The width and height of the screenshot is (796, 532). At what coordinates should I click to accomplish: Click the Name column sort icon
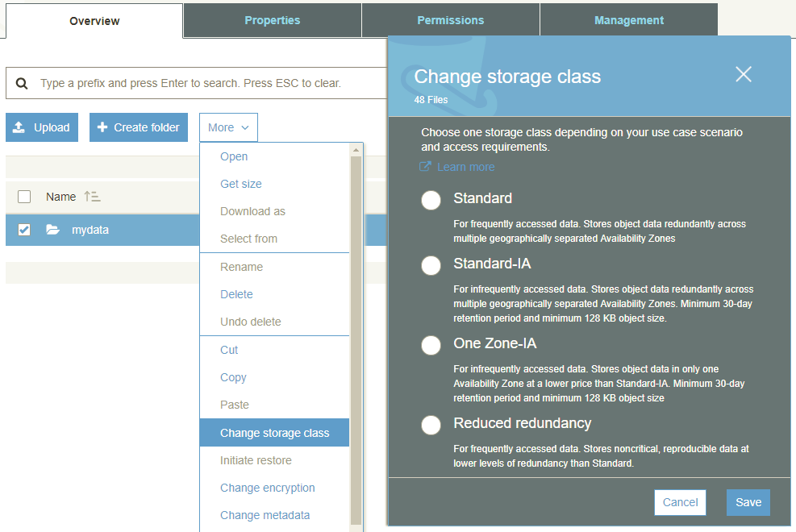tap(92, 197)
